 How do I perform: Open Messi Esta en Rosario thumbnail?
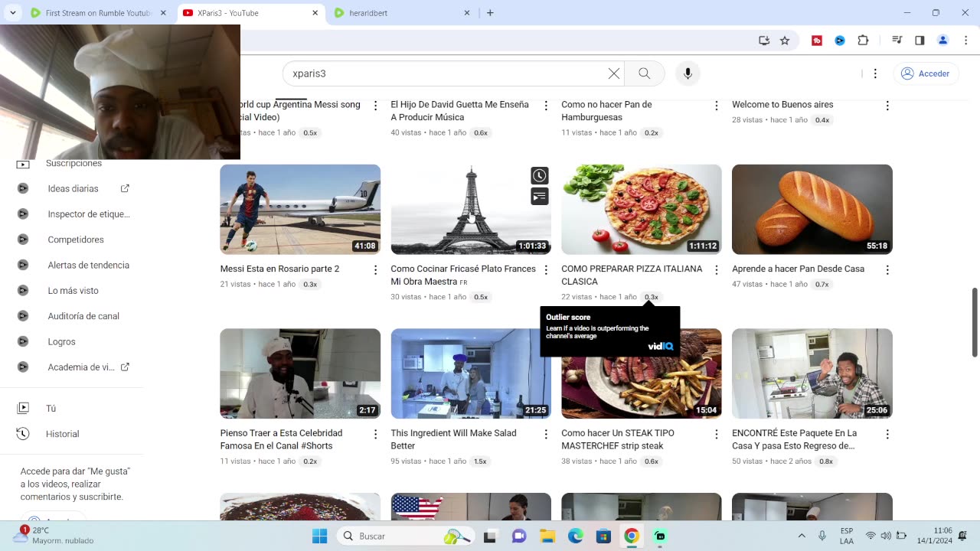click(300, 209)
